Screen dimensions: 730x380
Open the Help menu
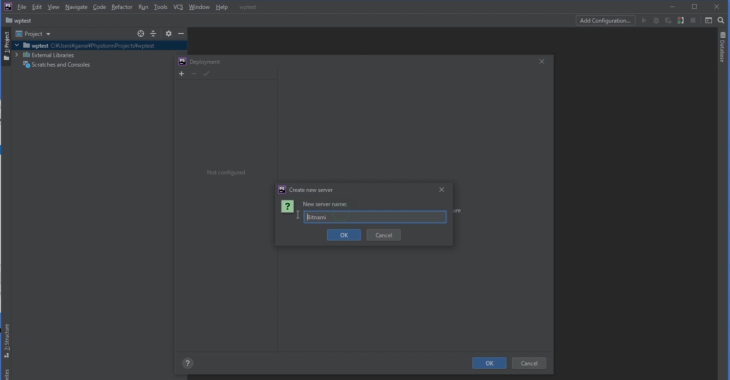click(x=222, y=7)
